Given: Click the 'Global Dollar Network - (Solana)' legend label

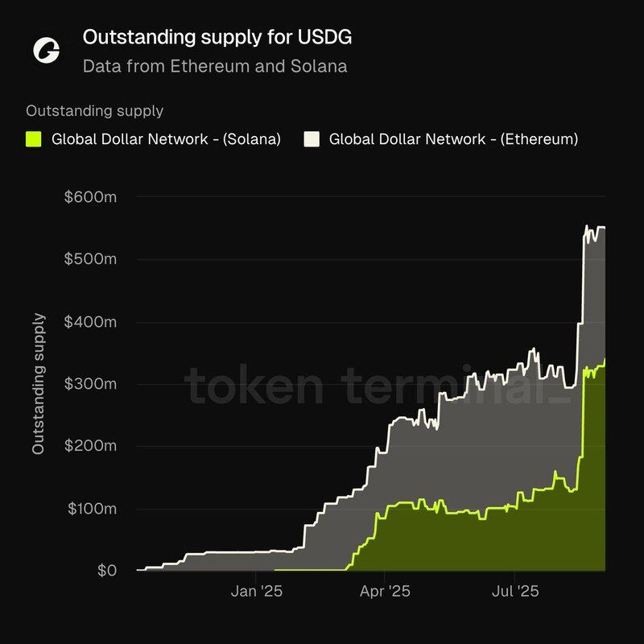Looking at the screenshot, I should (x=166, y=139).
